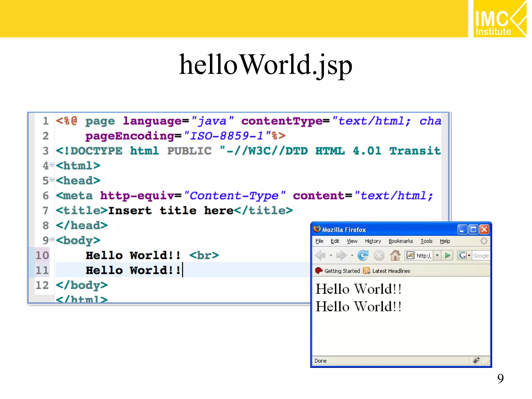Click the Google search field
The height and width of the screenshot is (399, 532).
481,256
